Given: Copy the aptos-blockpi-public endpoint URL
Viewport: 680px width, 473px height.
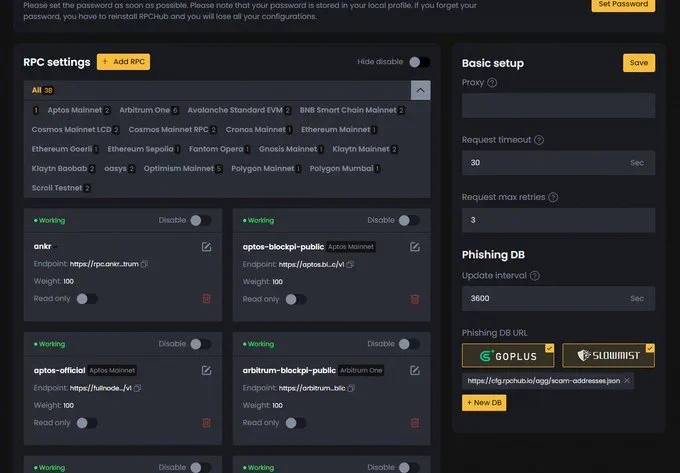Looking at the screenshot, I should click(350, 264).
